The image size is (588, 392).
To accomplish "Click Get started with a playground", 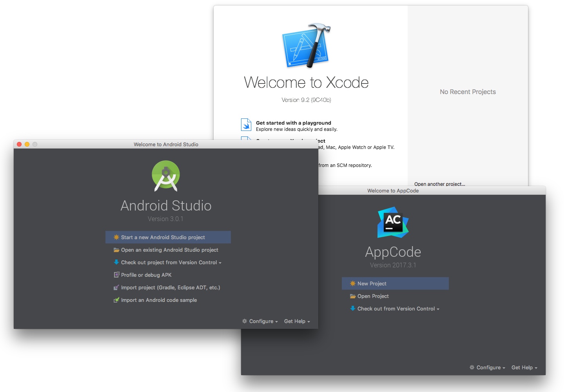I will click(x=293, y=123).
